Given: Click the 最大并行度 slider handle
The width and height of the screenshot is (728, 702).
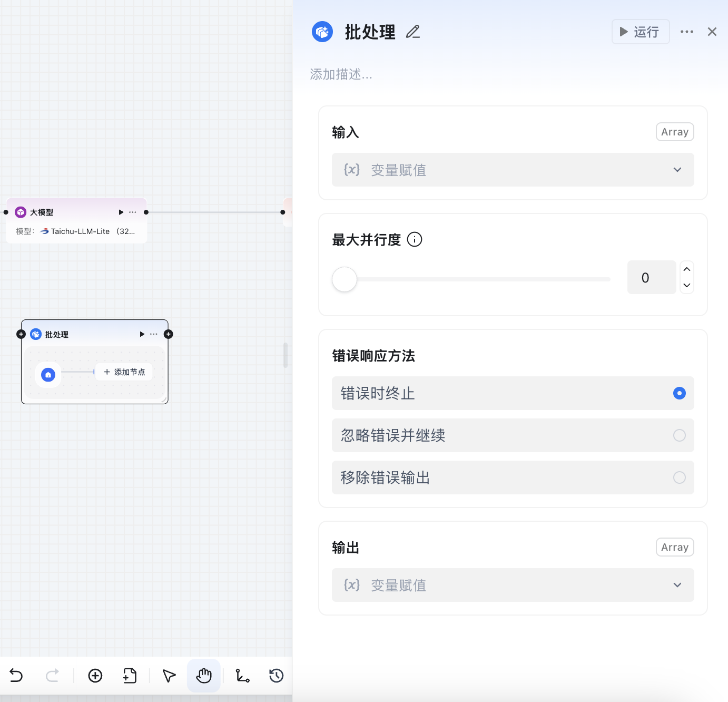Looking at the screenshot, I should (x=345, y=279).
